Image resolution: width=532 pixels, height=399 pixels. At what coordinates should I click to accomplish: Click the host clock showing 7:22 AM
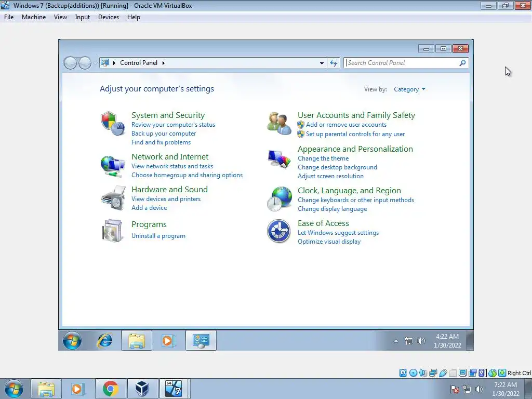(x=506, y=389)
